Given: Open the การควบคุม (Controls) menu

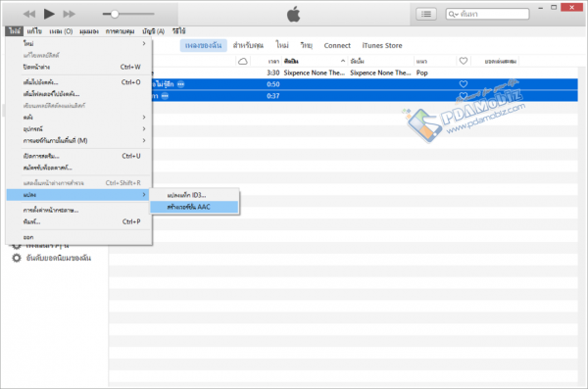Looking at the screenshot, I should click(120, 31).
